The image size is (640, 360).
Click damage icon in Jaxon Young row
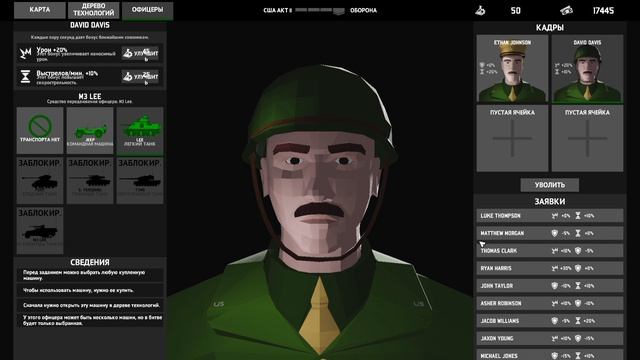coord(554,338)
